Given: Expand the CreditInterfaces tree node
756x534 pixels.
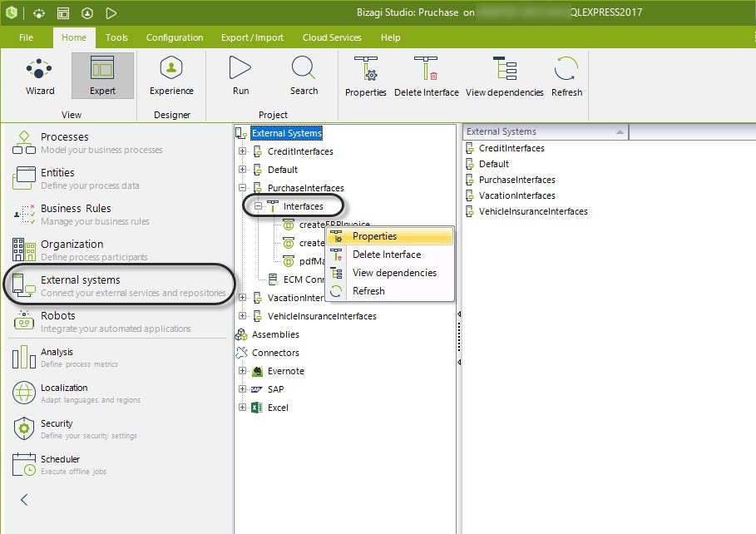Looking at the screenshot, I should (x=242, y=151).
